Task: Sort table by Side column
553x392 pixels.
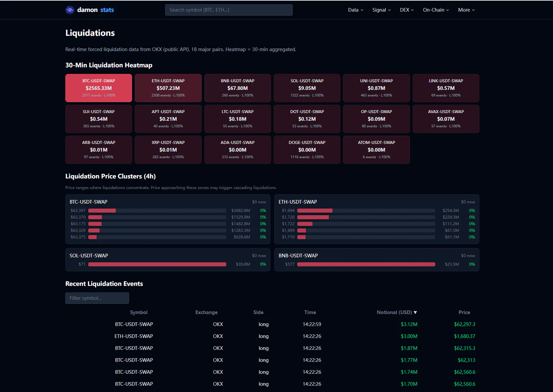Action: pos(258,312)
